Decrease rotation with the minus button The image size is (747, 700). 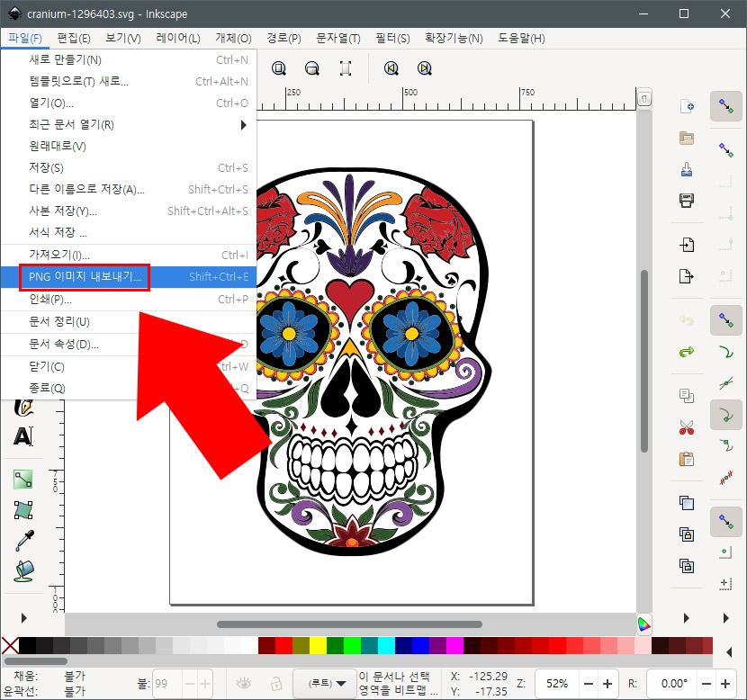pyautogui.click(x=706, y=684)
